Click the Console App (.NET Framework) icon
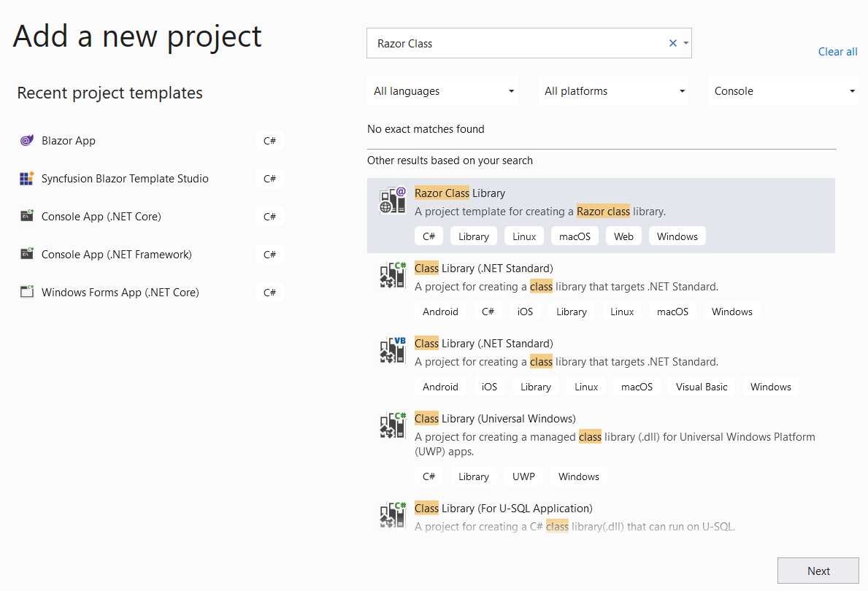Viewport: 868px width, 591px height. [26, 254]
